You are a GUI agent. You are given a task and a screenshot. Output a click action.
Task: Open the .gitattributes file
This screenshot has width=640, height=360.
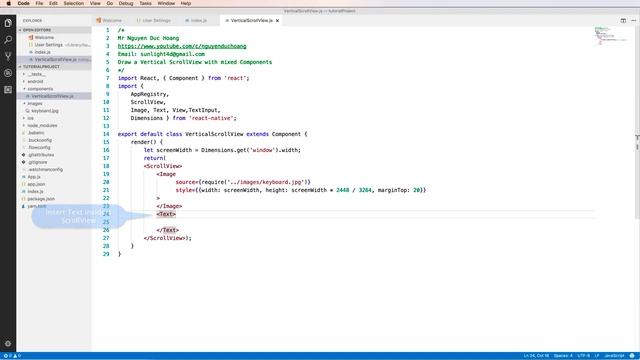click(41, 155)
